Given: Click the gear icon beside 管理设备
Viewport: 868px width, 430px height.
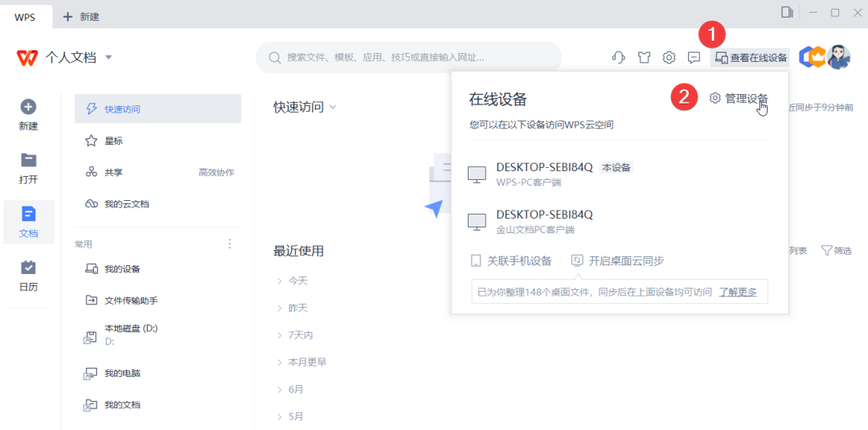Looking at the screenshot, I should tap(715, 99).
